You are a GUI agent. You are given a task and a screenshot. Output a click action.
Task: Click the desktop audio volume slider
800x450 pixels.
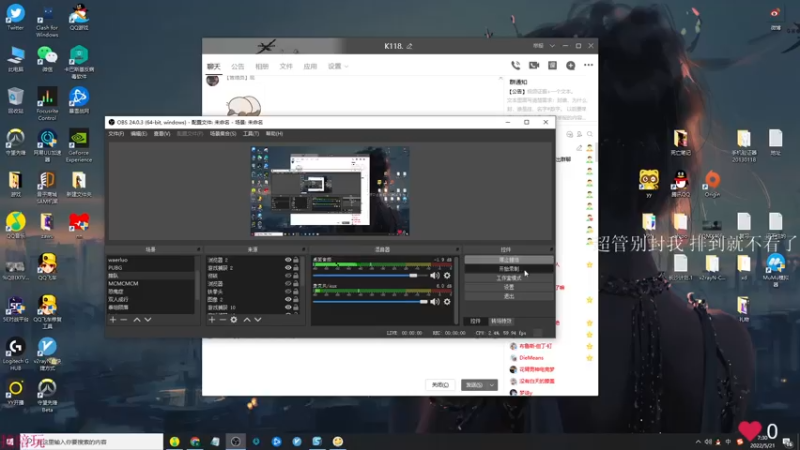click(372, 276)
